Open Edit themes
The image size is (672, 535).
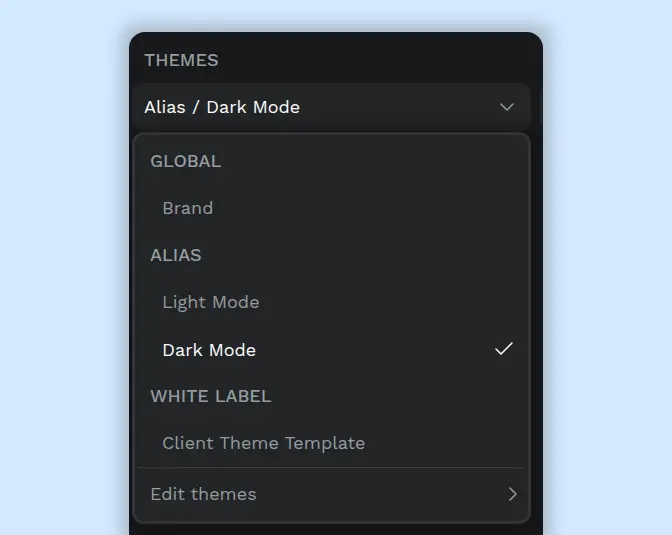click(204, 494)
